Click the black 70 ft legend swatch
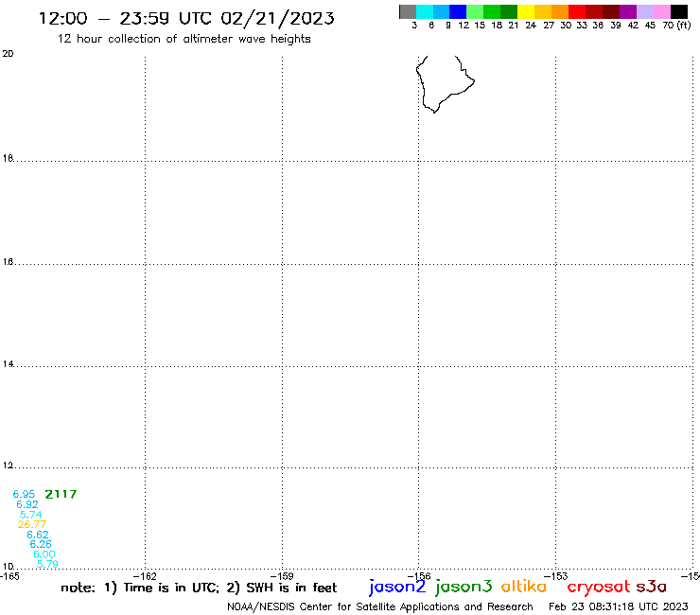This screenshot has width=700, height=615. 679,12
